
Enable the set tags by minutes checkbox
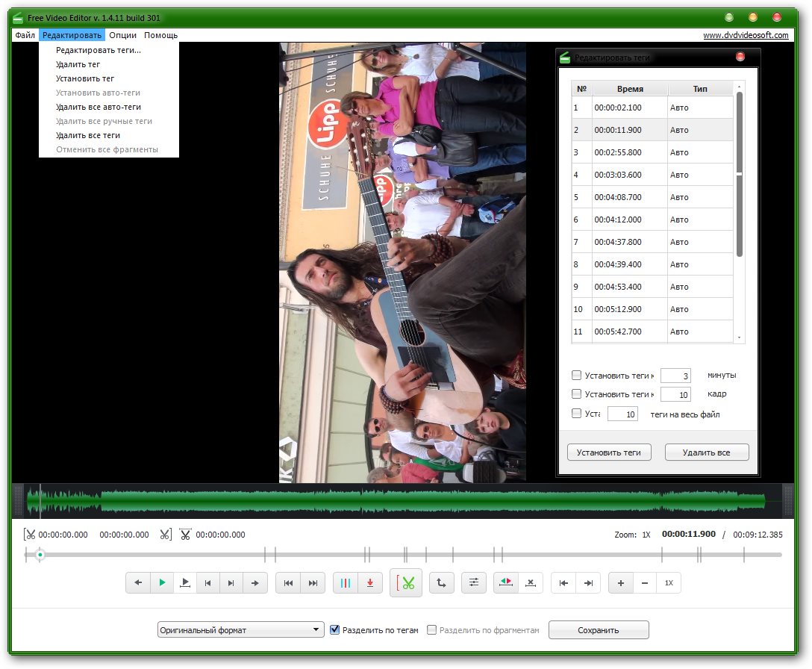(x=576, y=375)
